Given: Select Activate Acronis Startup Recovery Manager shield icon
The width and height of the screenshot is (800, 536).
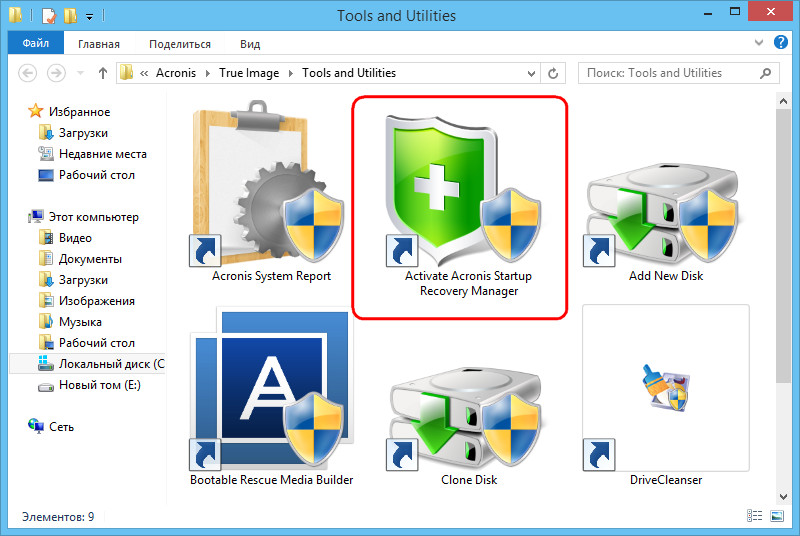Looking at the screenshot, I should (462, 190).
